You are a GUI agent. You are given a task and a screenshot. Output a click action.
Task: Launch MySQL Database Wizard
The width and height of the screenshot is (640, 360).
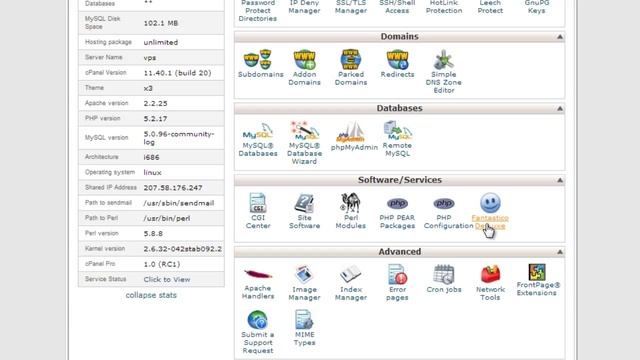304,131
